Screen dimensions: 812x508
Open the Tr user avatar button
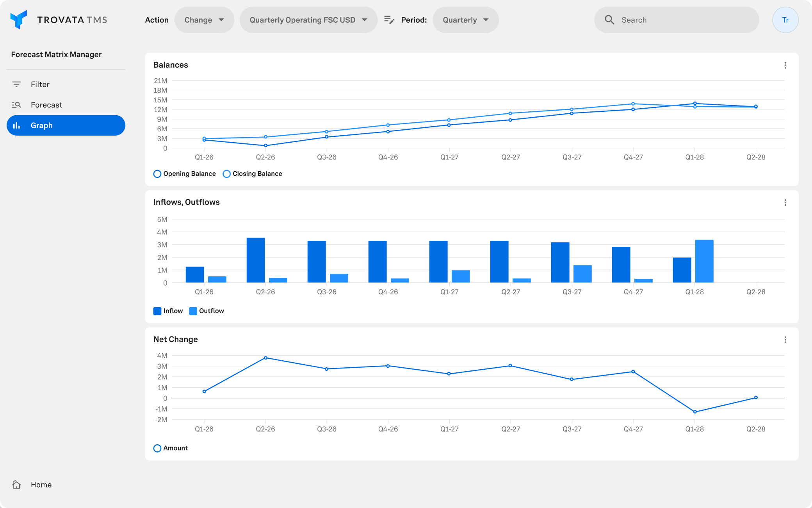click(785, 20)
